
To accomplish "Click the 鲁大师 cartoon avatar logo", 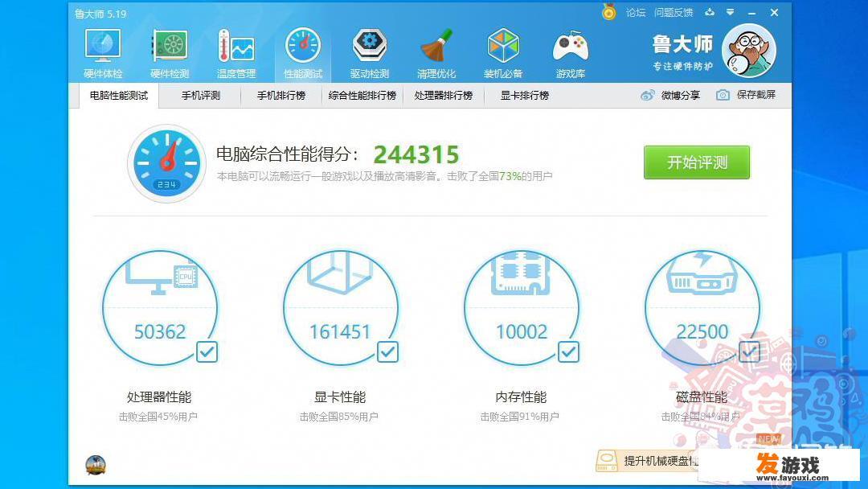I will [749, 51].
